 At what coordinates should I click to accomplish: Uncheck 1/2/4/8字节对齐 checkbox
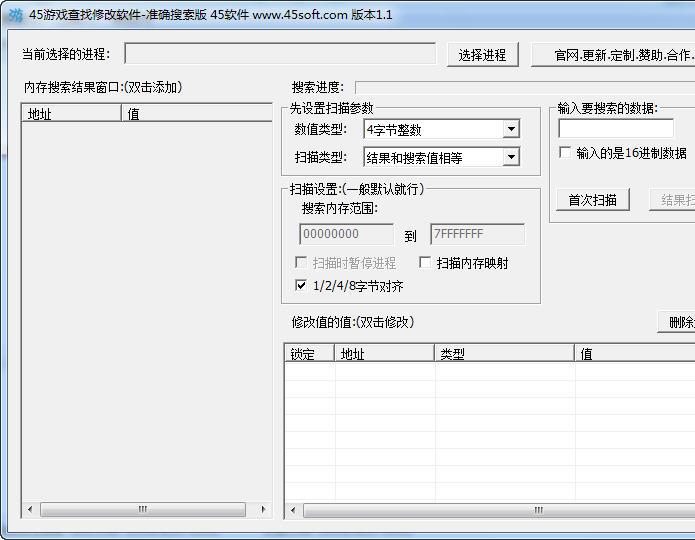pos(302,286)
